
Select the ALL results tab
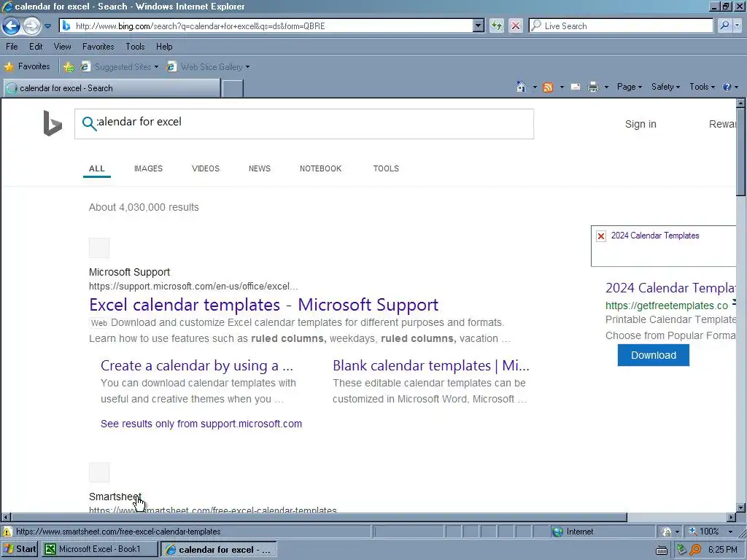(x=97, y=168)
